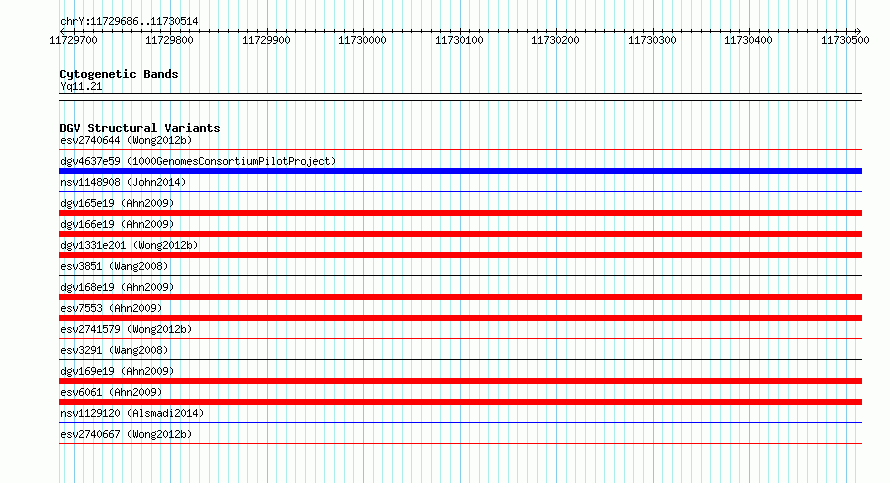Open variant nsv1129120 (Alsmadi2014)

(x=132, y=413)
